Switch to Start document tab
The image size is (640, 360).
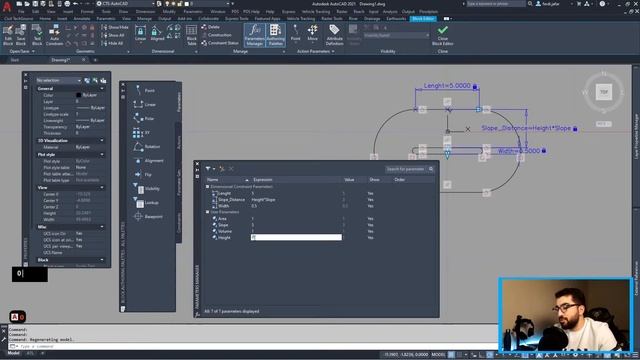pos(15,60)
